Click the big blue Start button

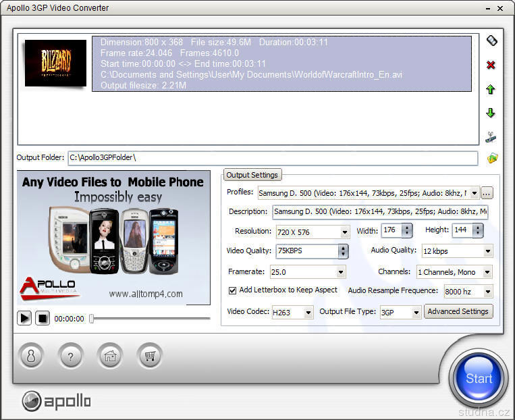478,377
